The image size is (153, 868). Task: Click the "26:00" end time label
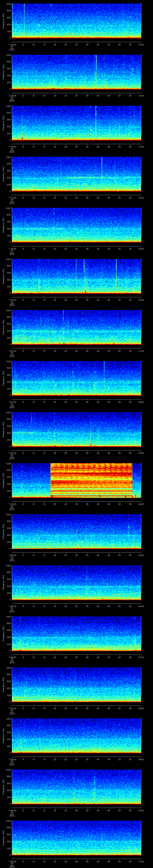141,606
